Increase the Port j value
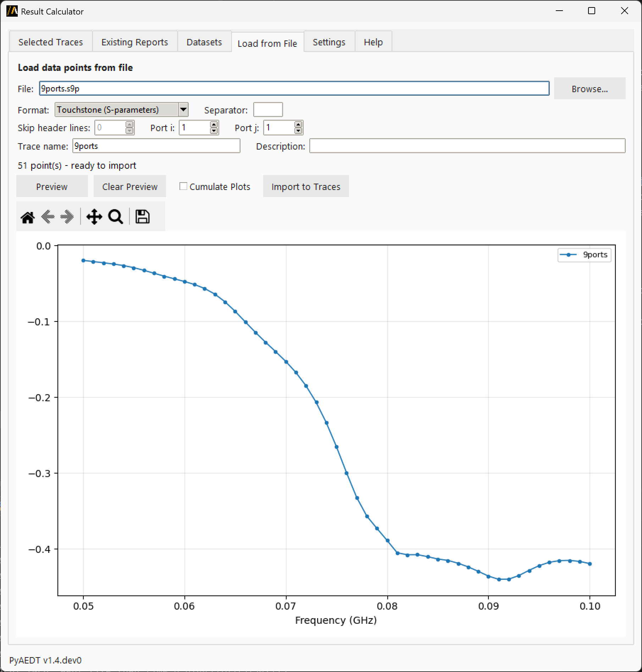The width and height of the screenshot is (642, 672). (x=298, y=124)
